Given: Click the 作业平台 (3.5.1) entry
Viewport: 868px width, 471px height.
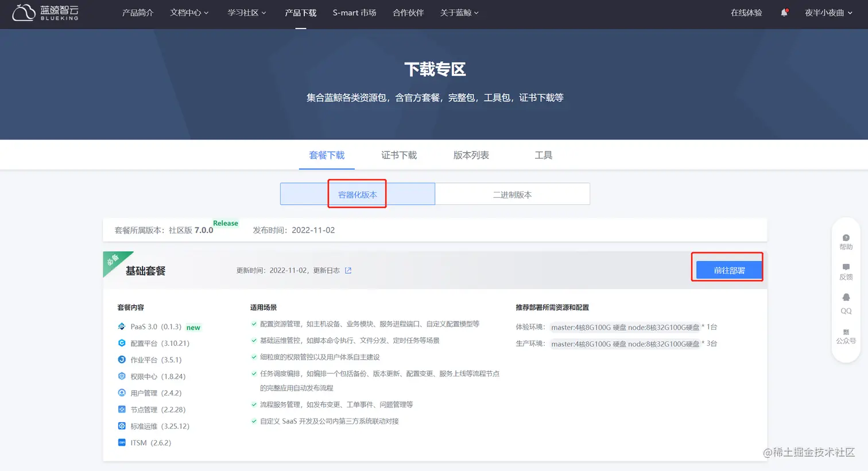Looking at the screenshot, I should tap(156, 360).
